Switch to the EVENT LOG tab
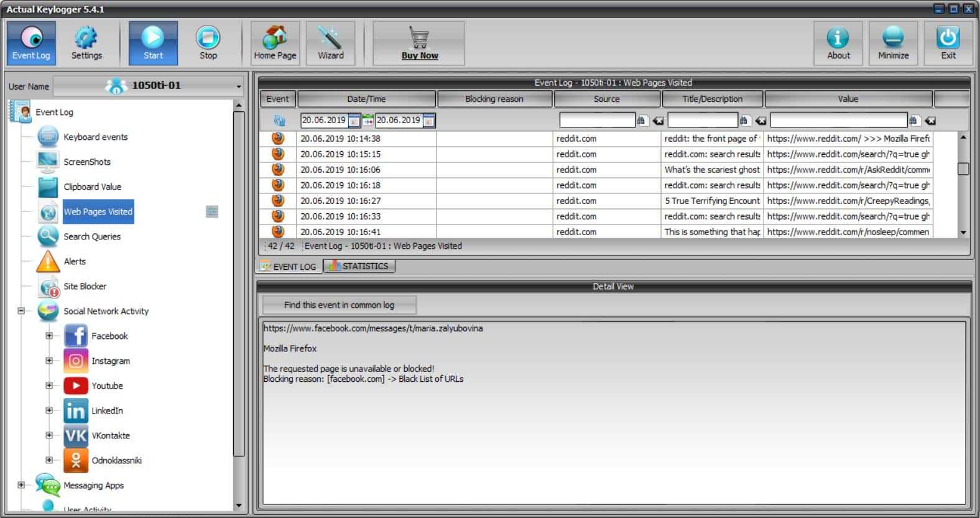Viewport: 980px width, 518px height. pos(289,266)
